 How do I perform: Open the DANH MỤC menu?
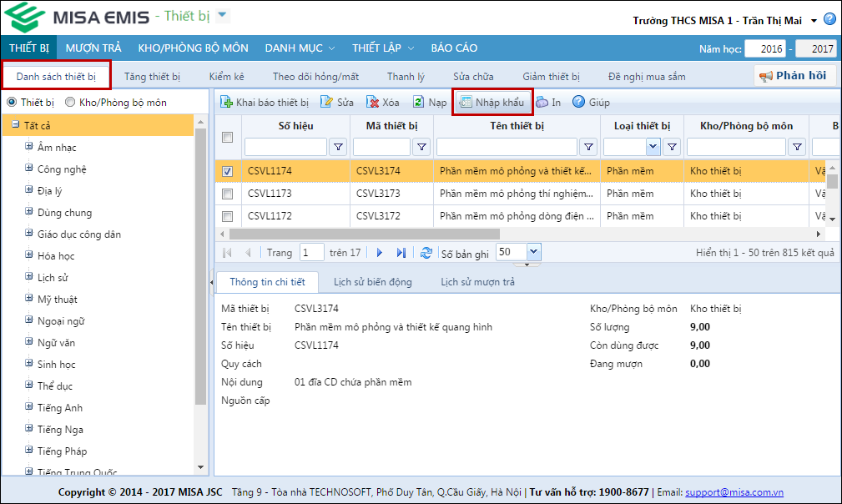tap(300, 48)
